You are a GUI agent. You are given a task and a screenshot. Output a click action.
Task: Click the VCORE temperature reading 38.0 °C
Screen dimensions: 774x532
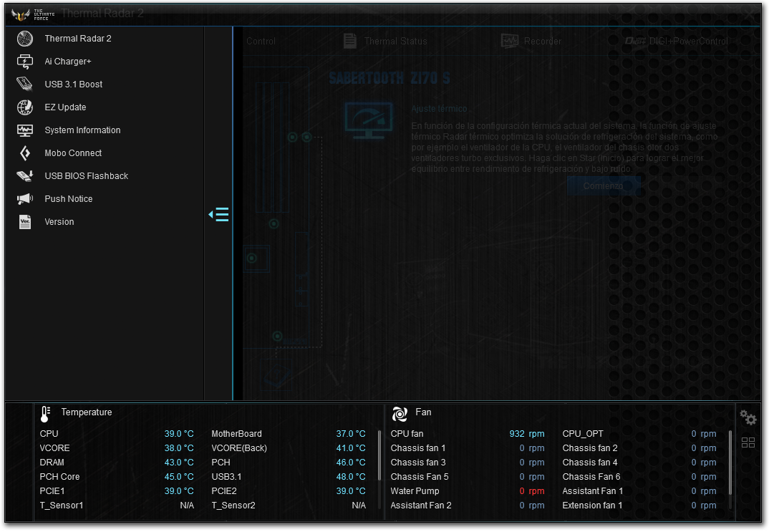179,448
